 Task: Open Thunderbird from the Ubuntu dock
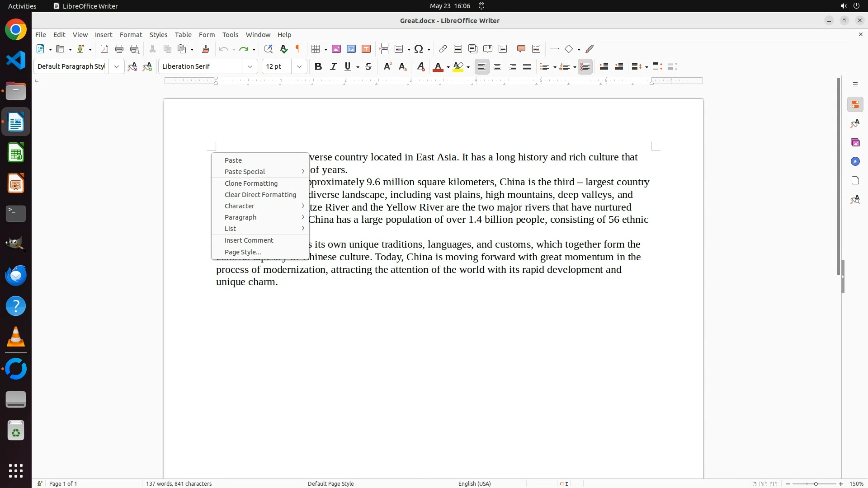[x=16, y=275]
